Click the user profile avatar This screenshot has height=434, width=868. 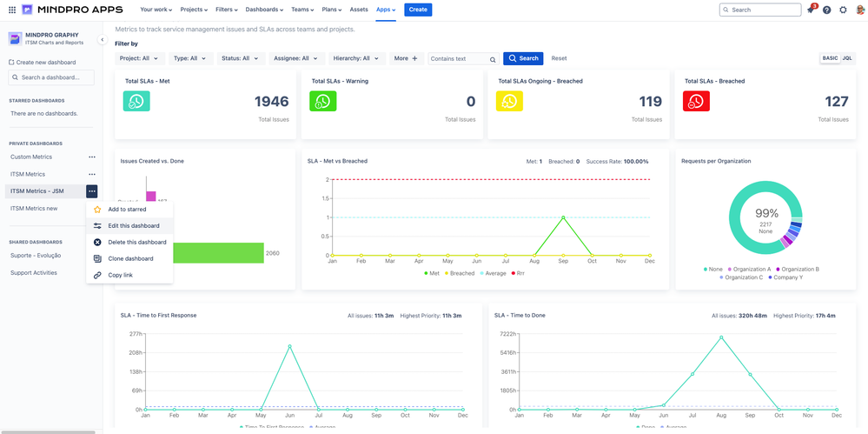coord(858,10)
